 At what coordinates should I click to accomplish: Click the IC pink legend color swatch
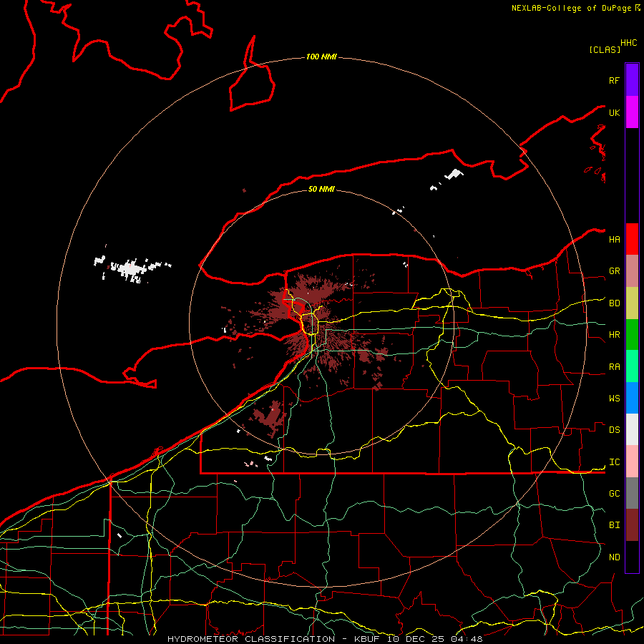[x=632, y=462]
